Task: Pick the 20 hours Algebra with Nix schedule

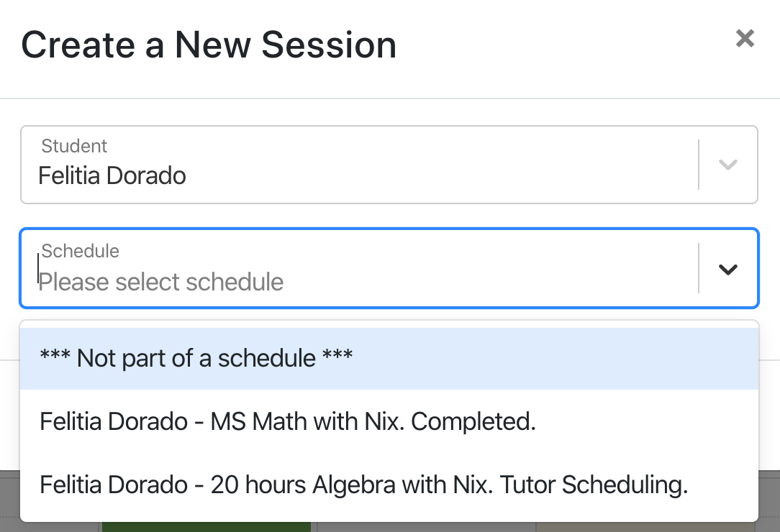Action: point(363,485)
